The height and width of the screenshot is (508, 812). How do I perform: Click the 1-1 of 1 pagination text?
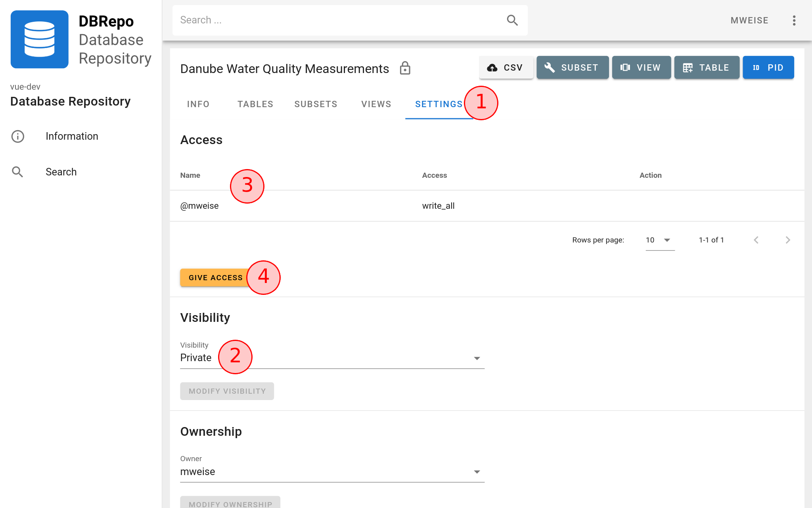(711, 240)
